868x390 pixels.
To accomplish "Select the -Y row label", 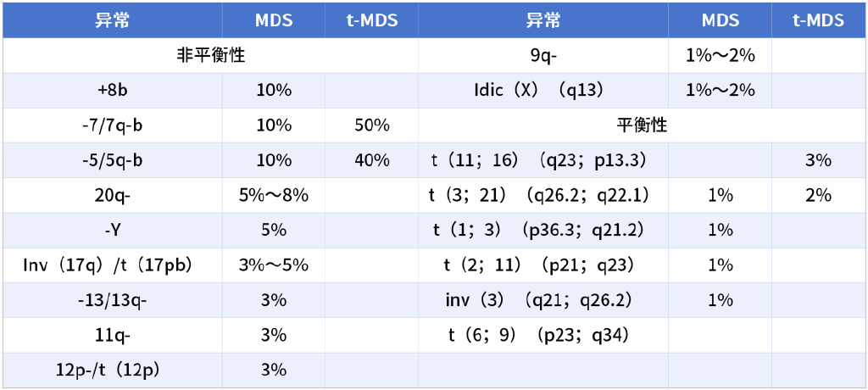I will pyautogui.click(x=113, y=230).
